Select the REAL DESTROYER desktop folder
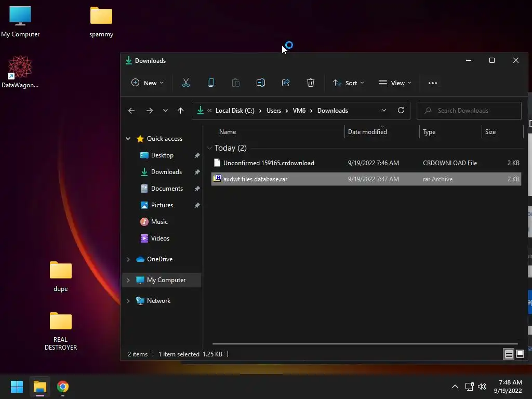Screen dimensions: 532x399 [x=61, y=331]
